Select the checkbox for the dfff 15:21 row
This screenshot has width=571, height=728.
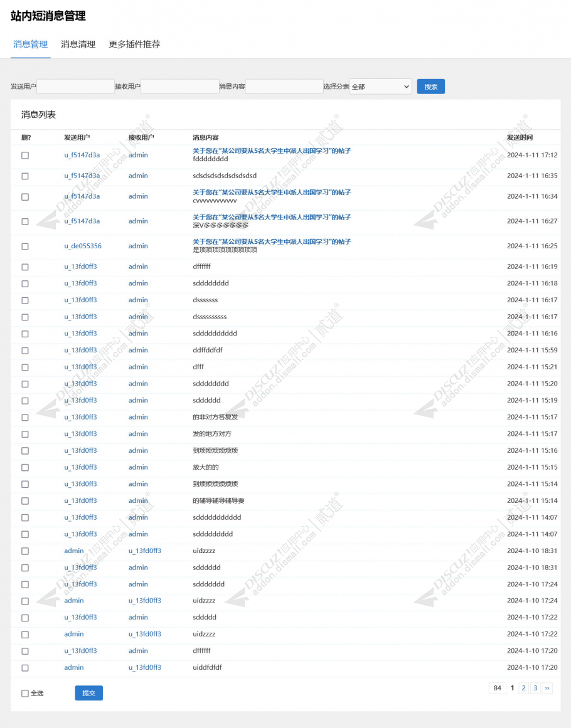25,367
